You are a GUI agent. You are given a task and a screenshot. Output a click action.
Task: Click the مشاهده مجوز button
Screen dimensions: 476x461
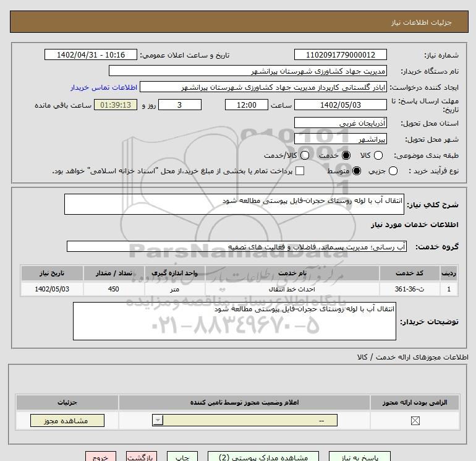pos(67,421)
